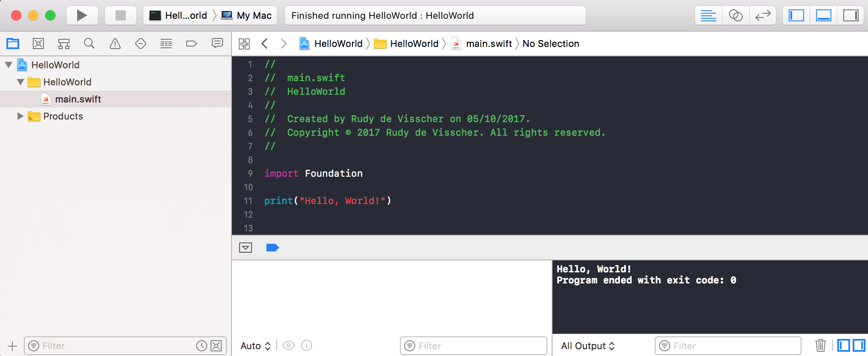Toggle the variables view pane
Viewport: 868px width, 356px height.
[844, 345]
